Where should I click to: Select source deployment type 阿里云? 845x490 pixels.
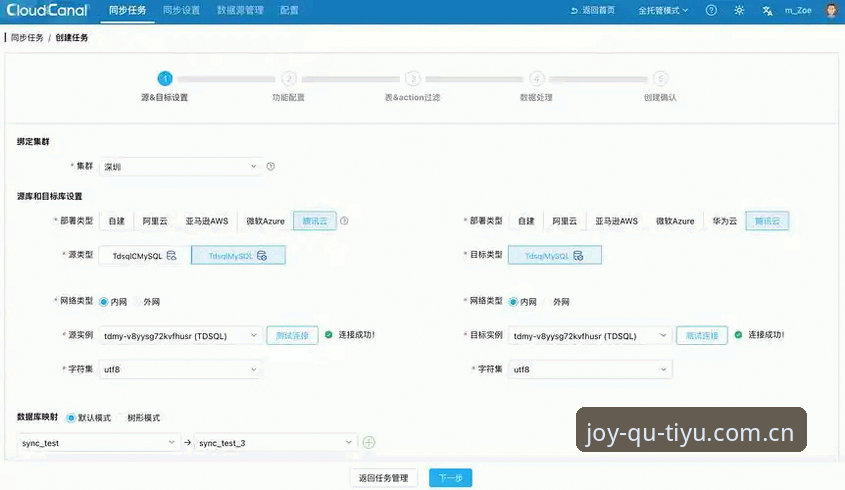[x=155, y=221]
